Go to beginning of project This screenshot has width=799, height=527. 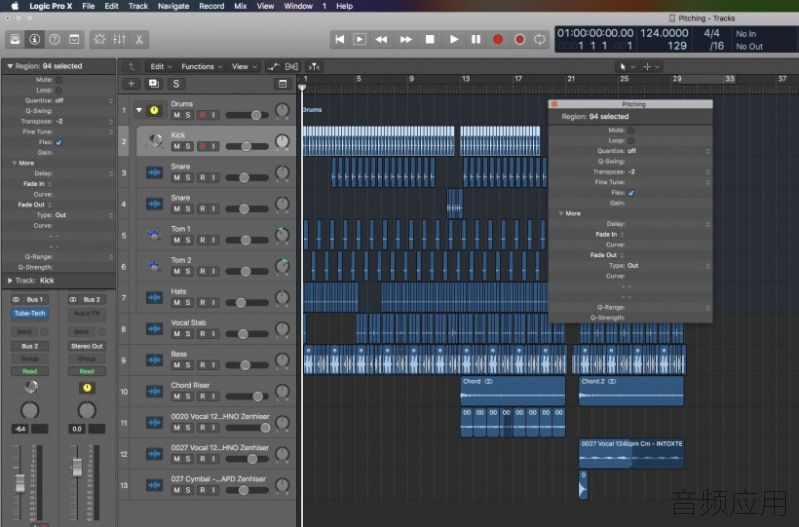point(340,39)
